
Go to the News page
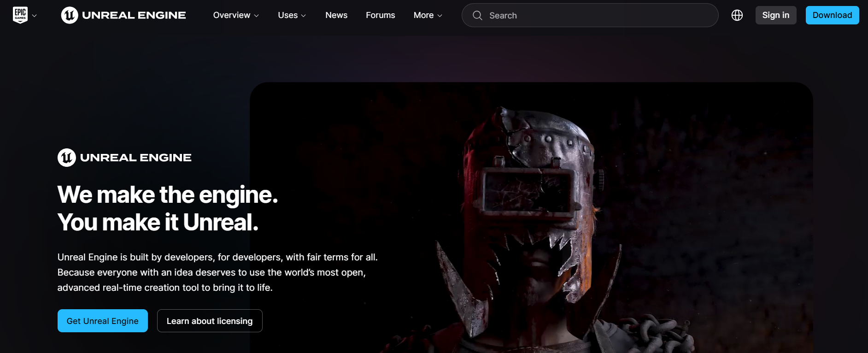coord(336,15)
